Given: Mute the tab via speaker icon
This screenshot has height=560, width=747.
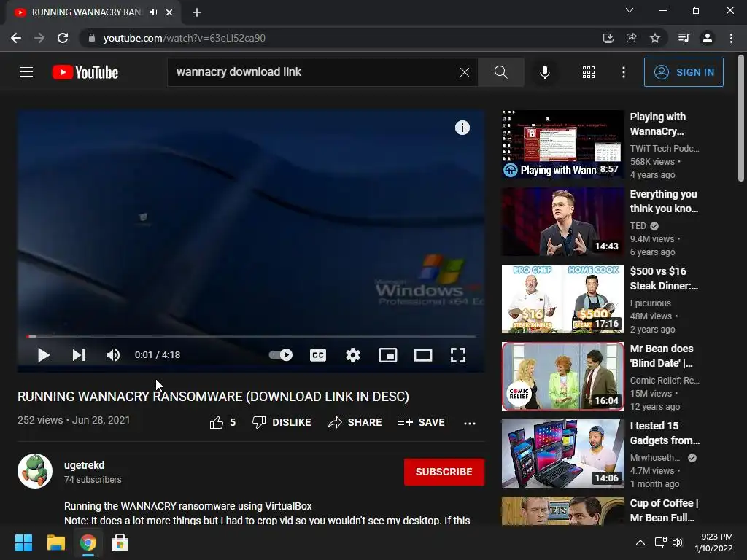Looking at the screenshot, I should [x=153, y=12].
